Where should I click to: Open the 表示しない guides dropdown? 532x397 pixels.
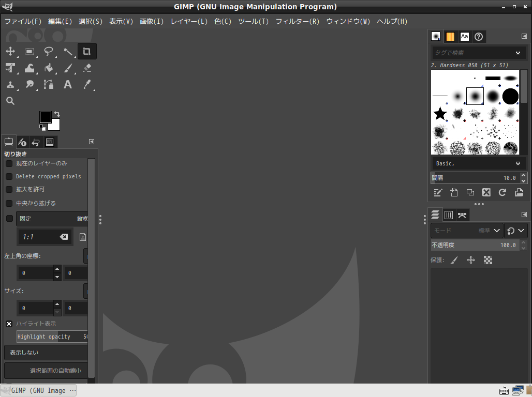coord(46,353)
